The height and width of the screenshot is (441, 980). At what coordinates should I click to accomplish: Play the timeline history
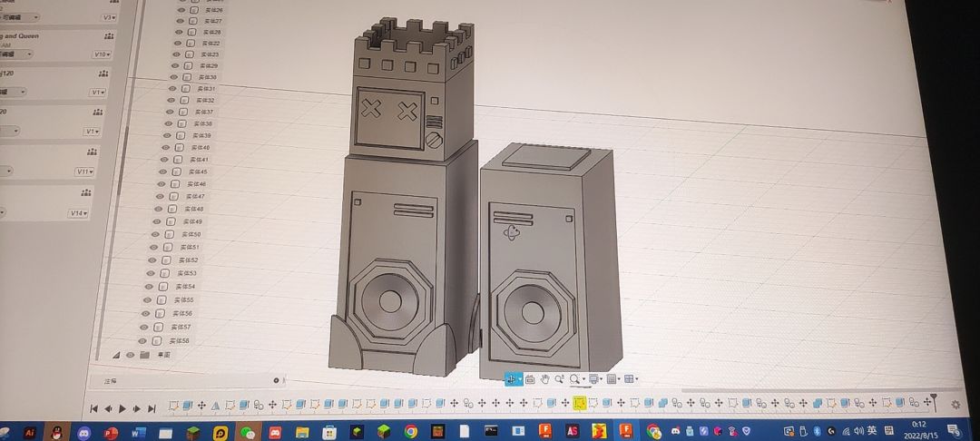pos(122,408)
